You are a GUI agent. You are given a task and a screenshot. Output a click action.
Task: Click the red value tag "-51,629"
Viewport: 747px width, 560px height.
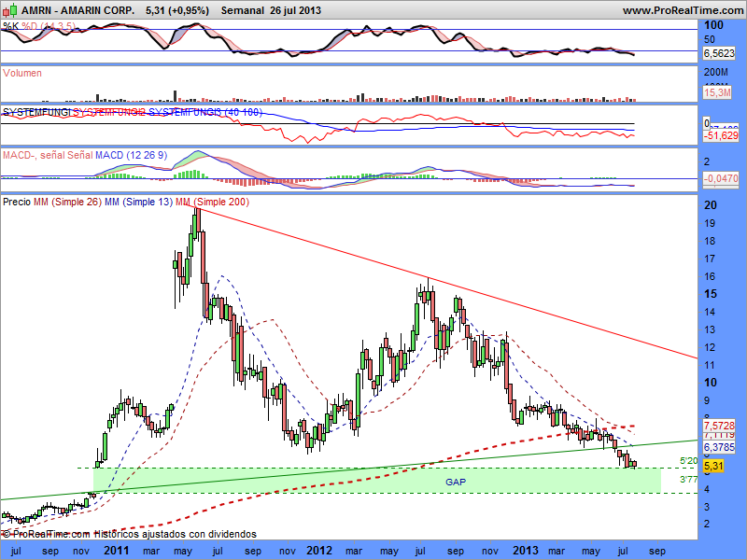[x=721, y=135]
